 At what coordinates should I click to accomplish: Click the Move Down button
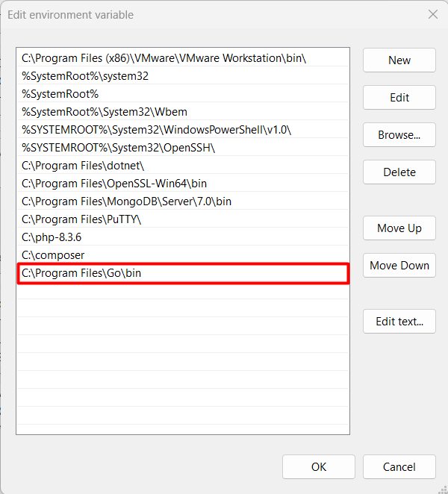point(399,265)
